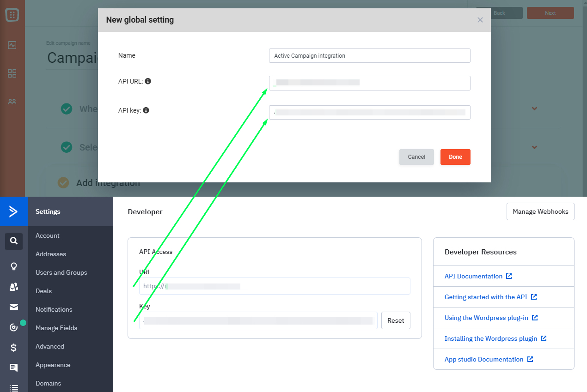Open Users and Groups settings
The width and height of the screenshot is (587, 392).
coord(61,272)
